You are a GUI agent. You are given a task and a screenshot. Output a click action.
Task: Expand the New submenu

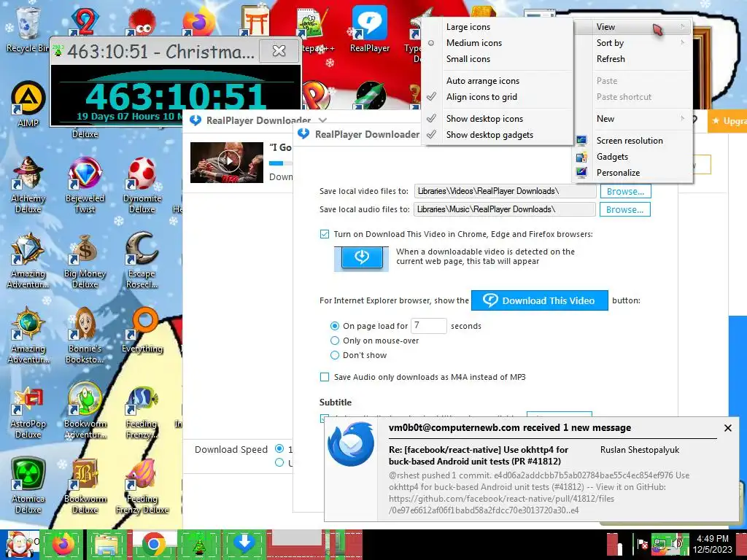[x=632, y=119]
